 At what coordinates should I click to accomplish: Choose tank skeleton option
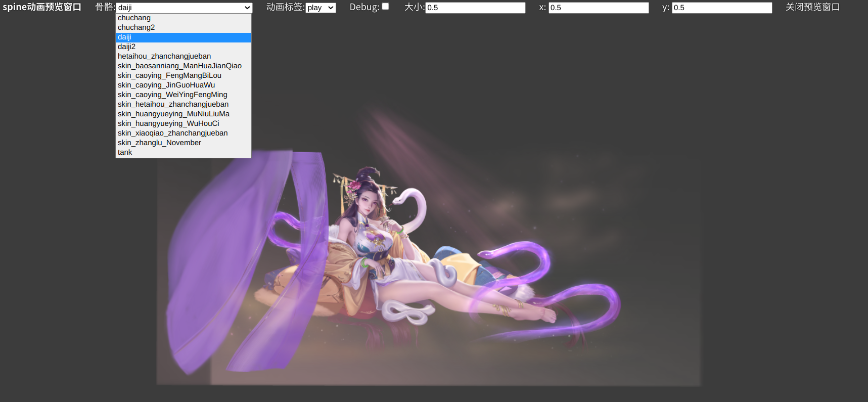click(184, 152)
